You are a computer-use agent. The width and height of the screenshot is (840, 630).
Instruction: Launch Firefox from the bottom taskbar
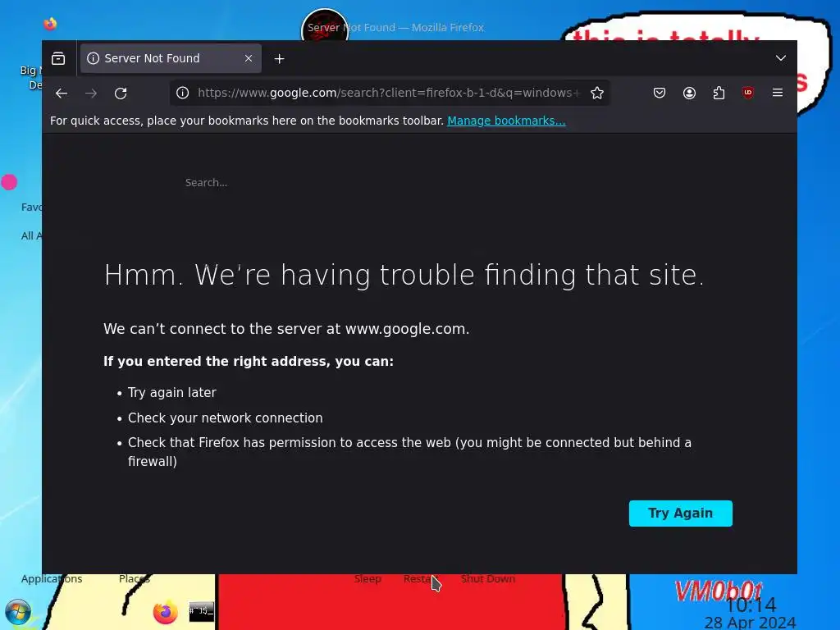[x=165, y=611]
